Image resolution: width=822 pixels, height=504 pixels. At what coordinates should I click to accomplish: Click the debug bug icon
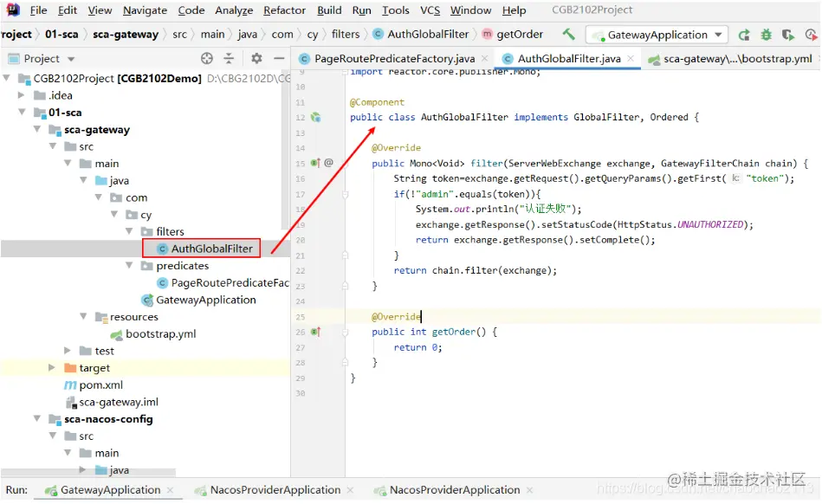point(766,36)
